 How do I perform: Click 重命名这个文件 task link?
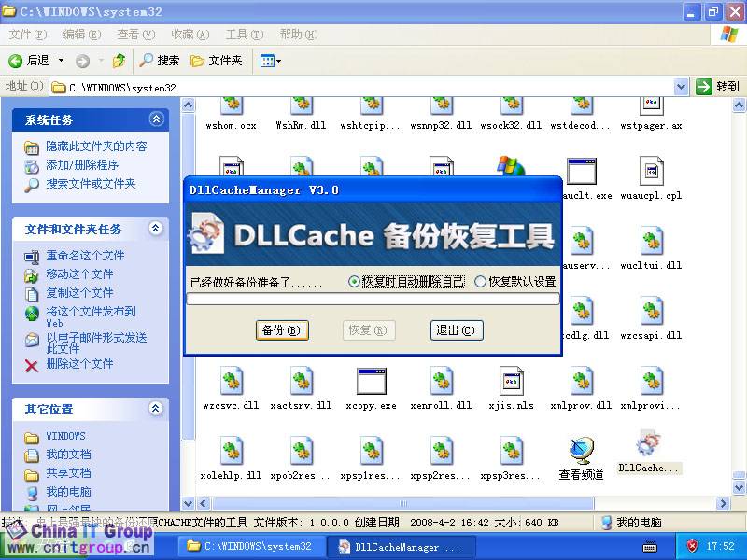click(x=85, y=256)
